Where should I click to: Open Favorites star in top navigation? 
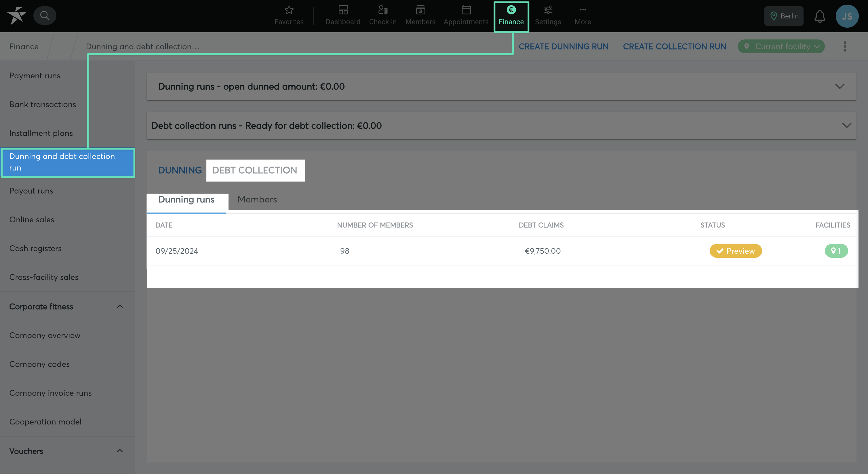[x=289, y=16]
